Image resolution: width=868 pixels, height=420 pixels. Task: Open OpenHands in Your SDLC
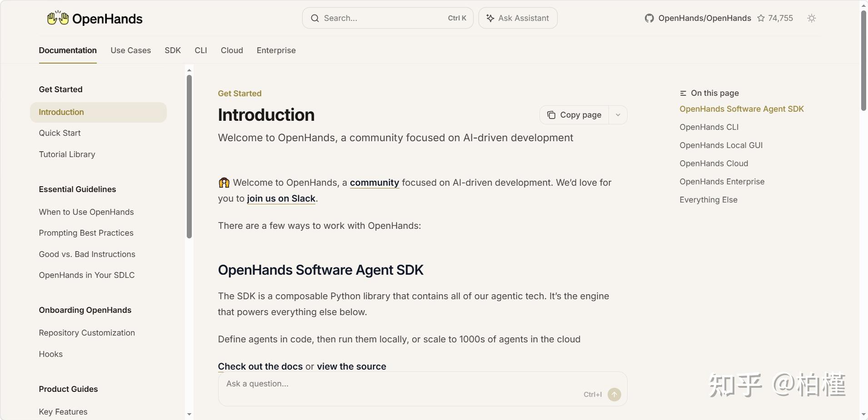[87, 275]
